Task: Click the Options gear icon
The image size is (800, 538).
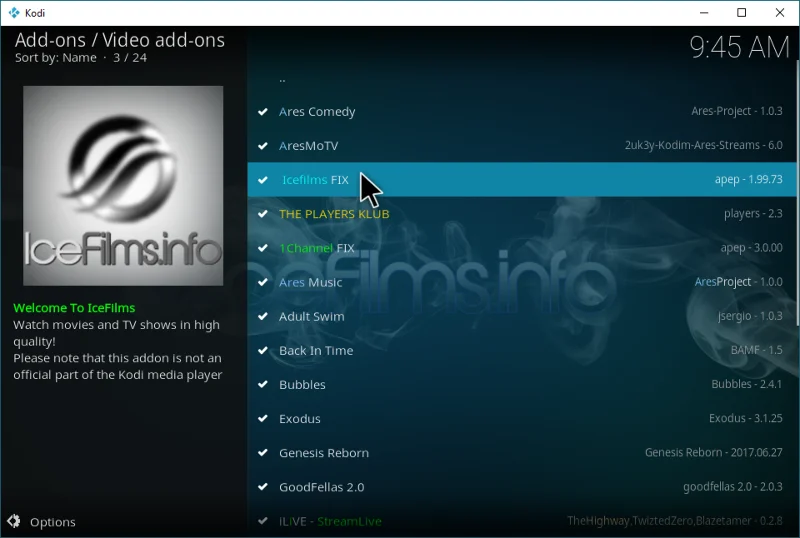Action: point(14,521)
